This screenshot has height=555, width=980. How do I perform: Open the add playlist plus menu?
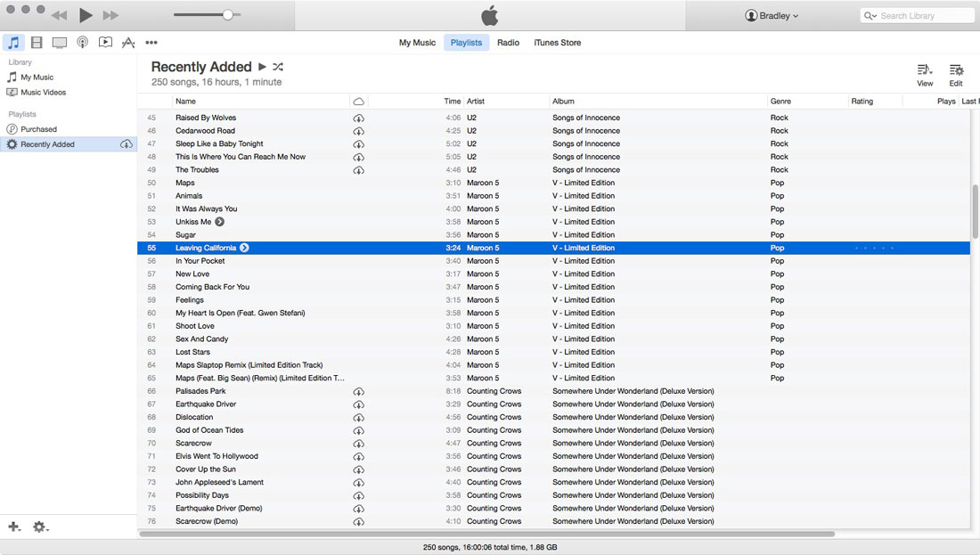(13, 526)
